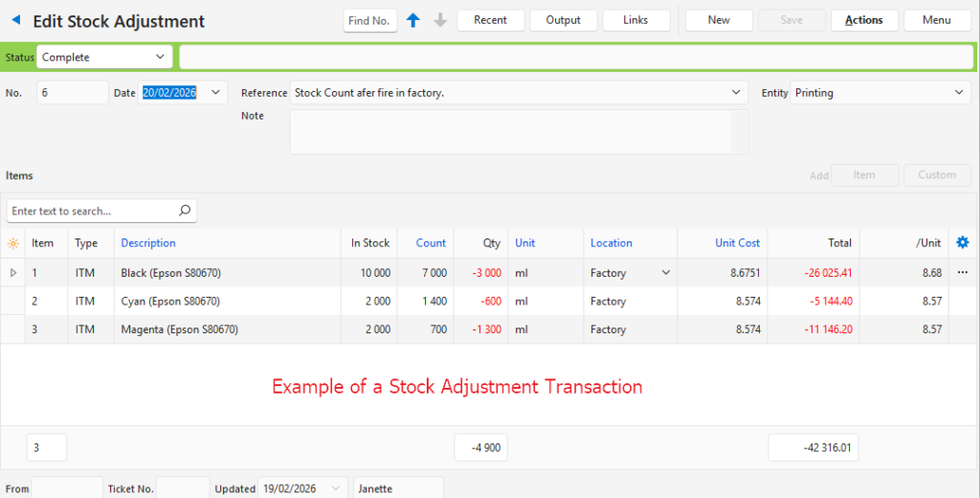Open the Actions menu
Screen dimensions: 980x498
[x=863, y=20]
